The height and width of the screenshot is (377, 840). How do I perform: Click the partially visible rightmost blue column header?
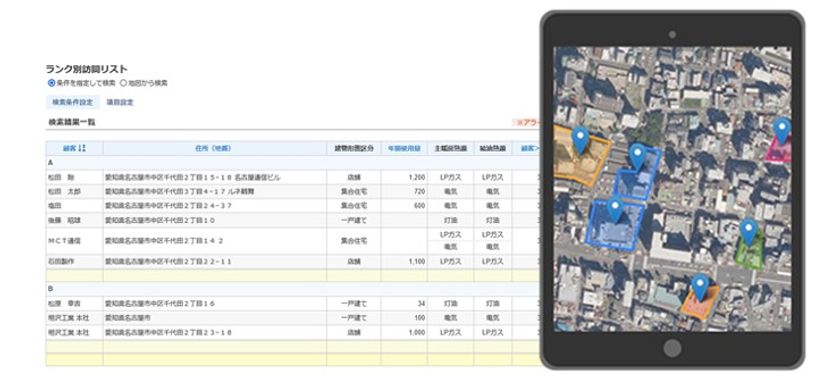[x=530, y=148]
